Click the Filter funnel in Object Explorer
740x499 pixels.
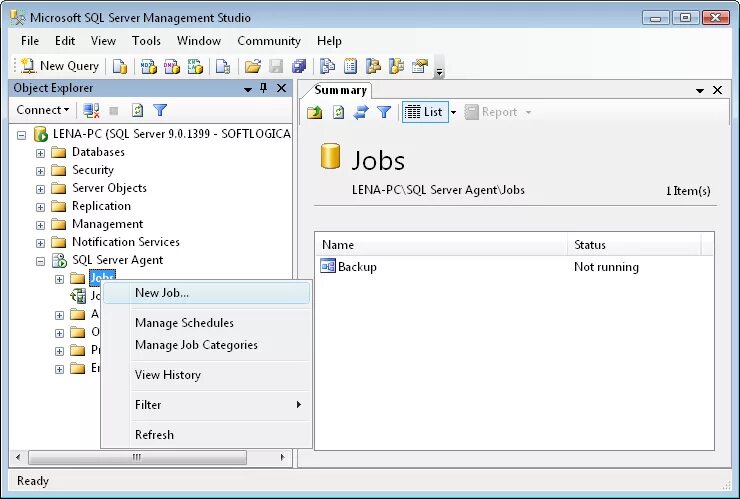click(160, 110)
